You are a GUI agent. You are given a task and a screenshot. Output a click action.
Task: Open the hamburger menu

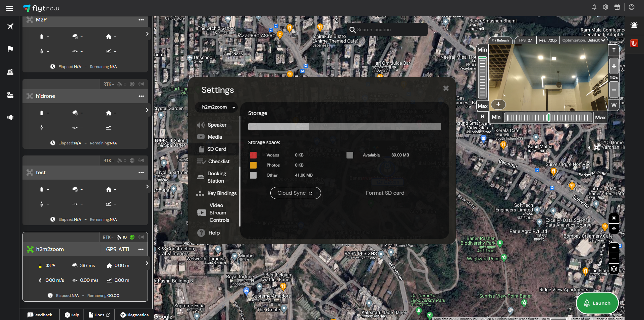point(9,8)
